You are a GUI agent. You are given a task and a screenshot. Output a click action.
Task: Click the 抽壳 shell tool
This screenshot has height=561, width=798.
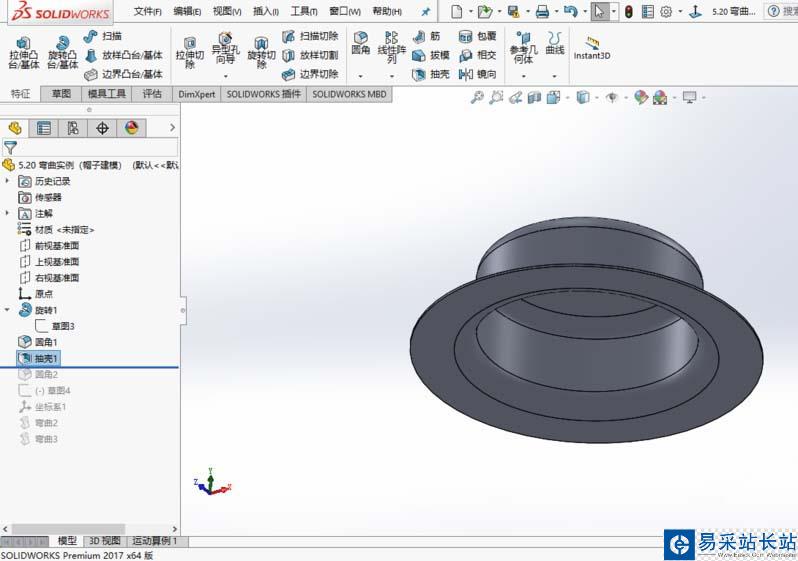point(431,74)
